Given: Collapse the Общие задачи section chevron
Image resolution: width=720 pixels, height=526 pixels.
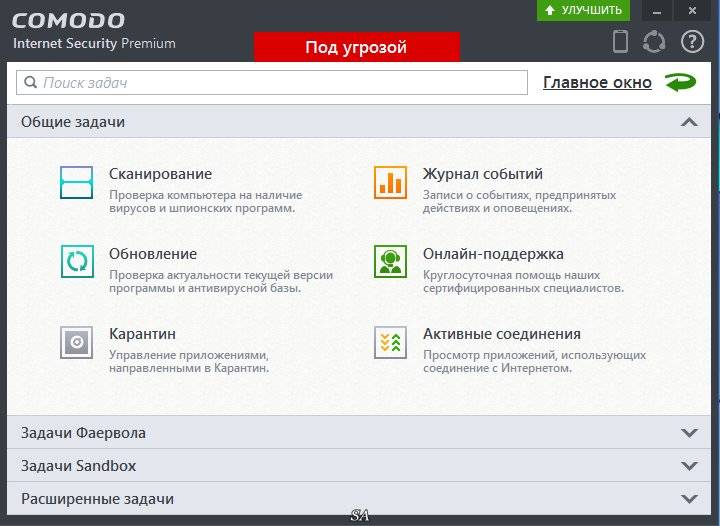Looking at the screenshot, I should coord(689,122).
